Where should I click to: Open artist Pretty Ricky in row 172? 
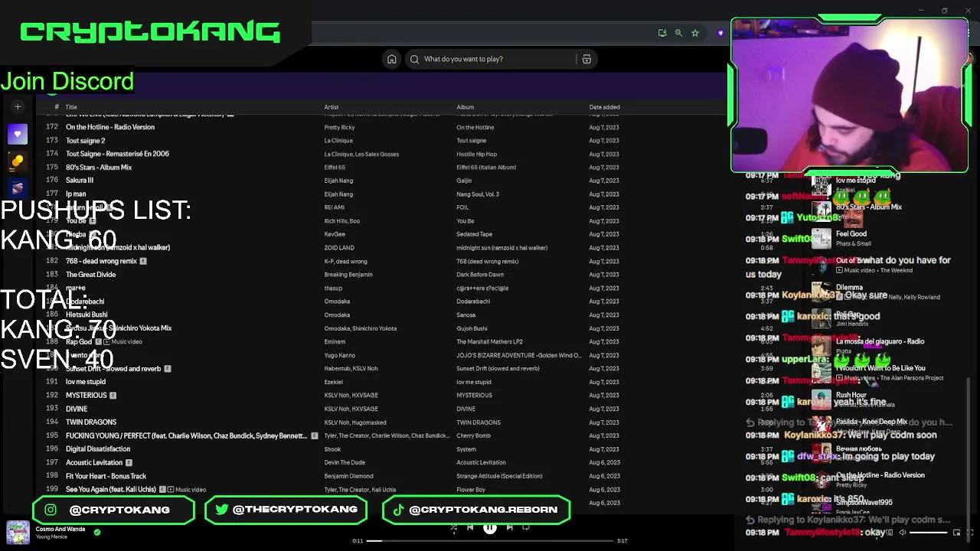click(339, 128)
